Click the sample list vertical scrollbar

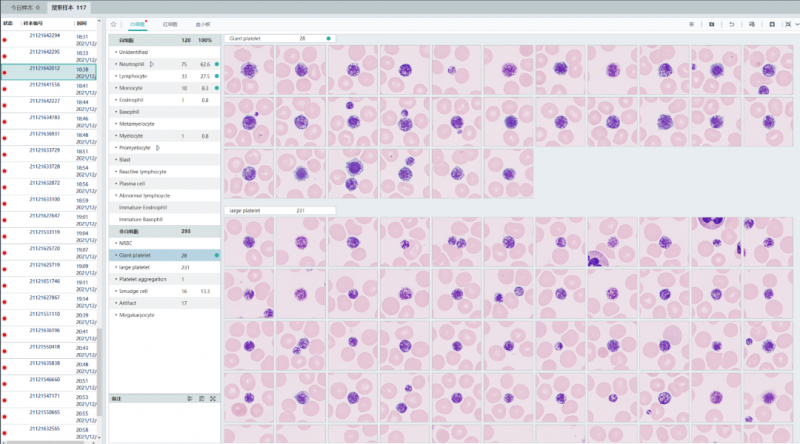pyautogui.click(x=99, y=373)
